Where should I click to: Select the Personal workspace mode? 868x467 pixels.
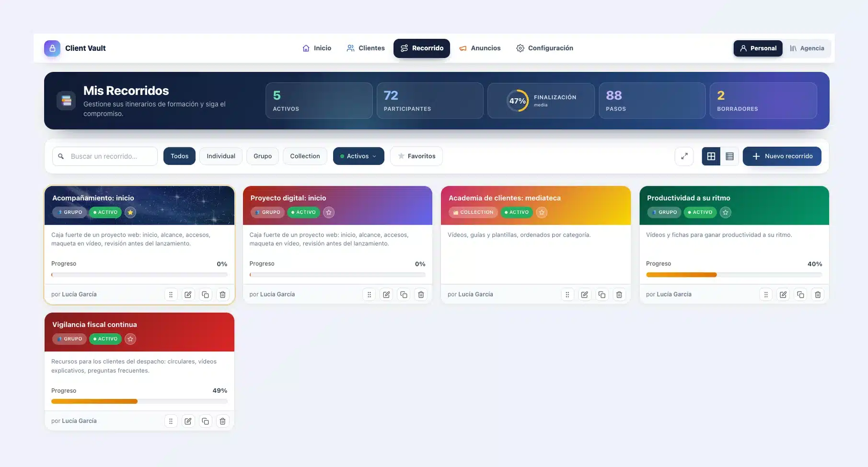click(758, 48)
